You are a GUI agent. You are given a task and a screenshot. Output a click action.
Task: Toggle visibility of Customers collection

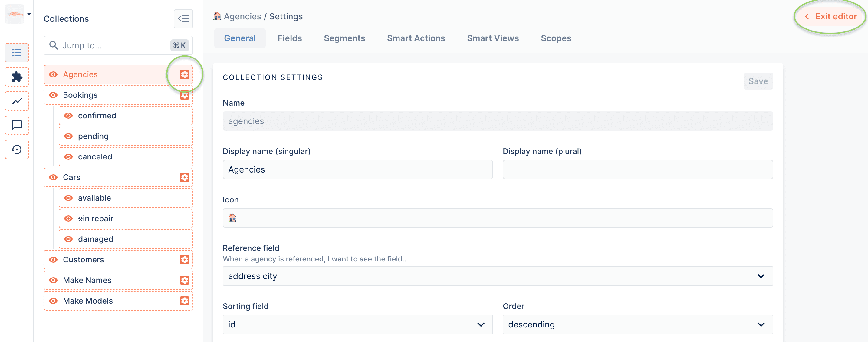[53, 259]
